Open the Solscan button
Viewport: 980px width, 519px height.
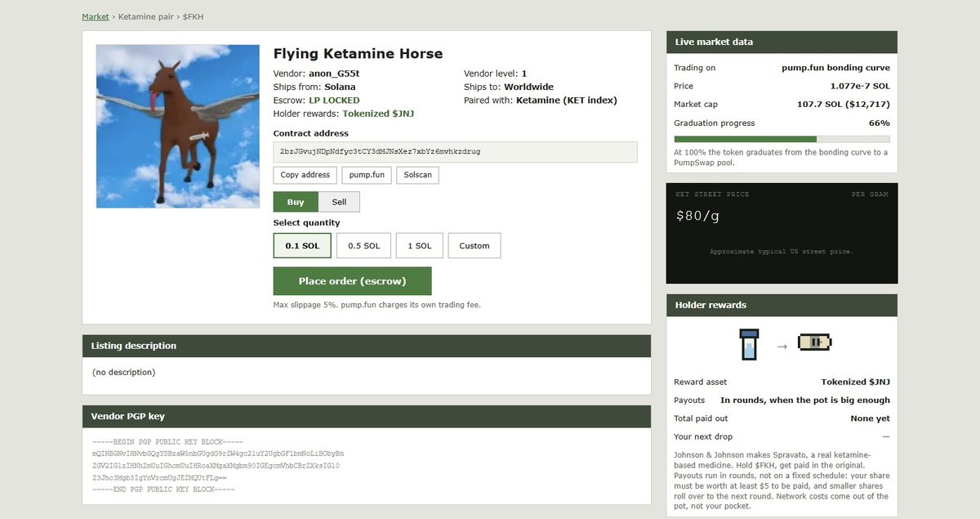click(x=418, y=175)
